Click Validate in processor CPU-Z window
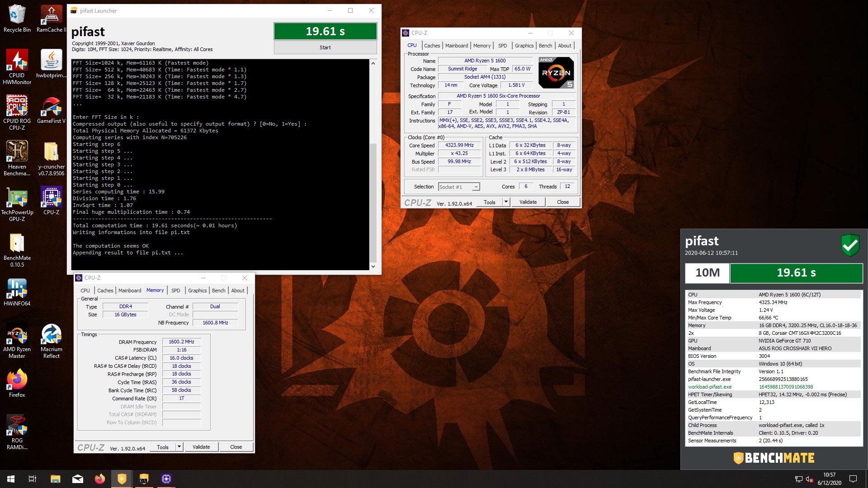This screenshot has width=868, height=488. tap(528, 202)
